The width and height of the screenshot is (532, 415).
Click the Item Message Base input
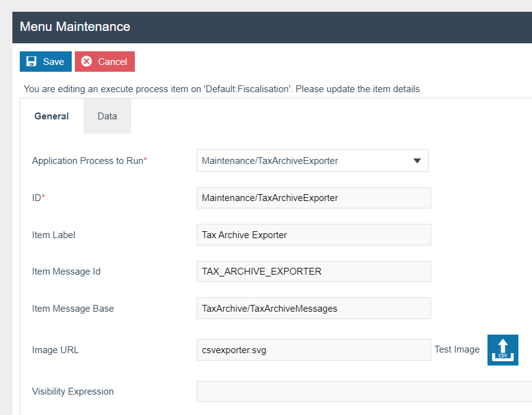(313, 309)
